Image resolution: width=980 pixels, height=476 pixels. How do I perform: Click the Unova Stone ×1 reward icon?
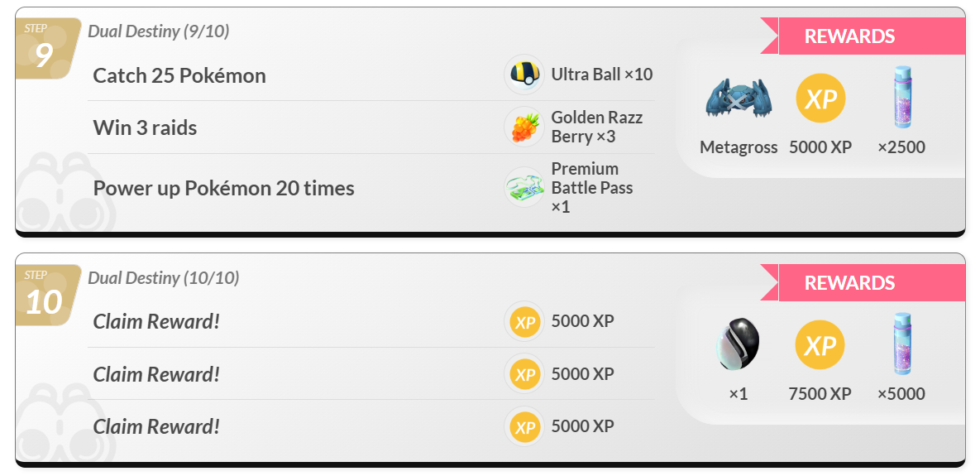coord(739,344)
